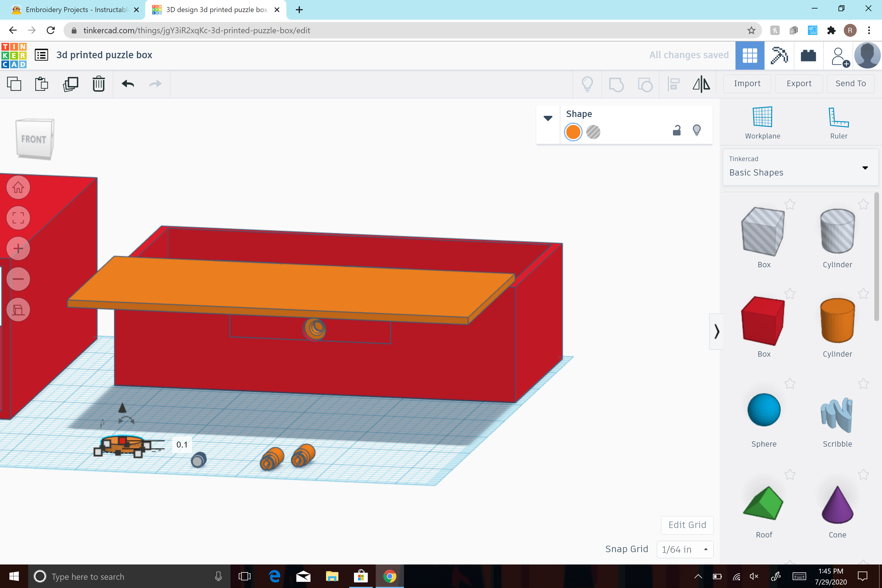
Task: Open the Basic Shapes library dropdown
Action: coord(800,167)
